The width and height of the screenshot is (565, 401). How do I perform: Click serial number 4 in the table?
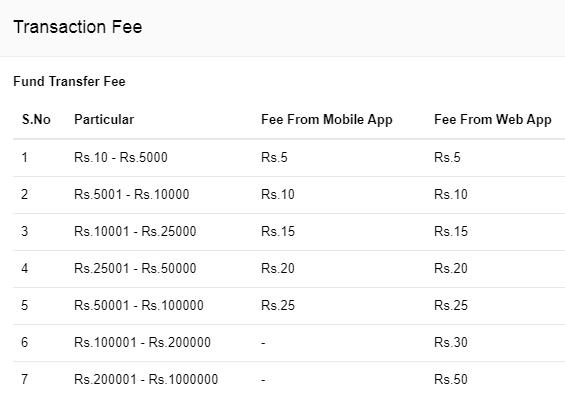click(x=25, y=268)
